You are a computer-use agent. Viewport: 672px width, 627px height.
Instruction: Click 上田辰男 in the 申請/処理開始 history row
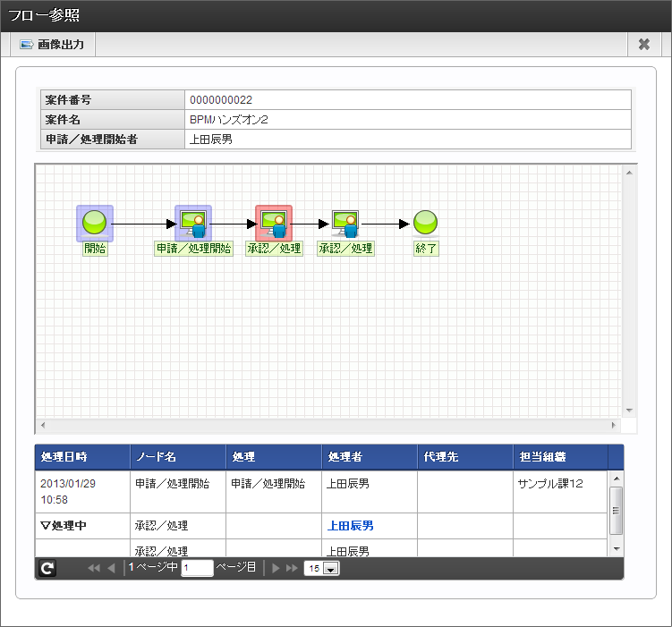tap(347, 484)
